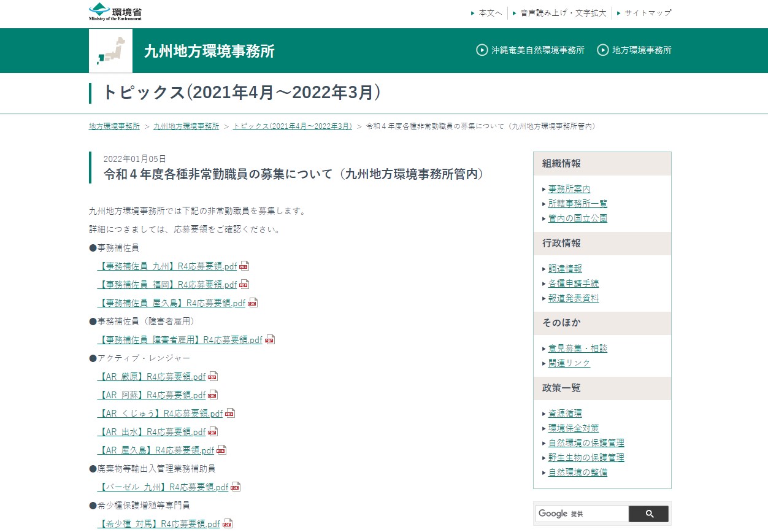The width and height of the screenshot is (768, 532).
Task: Click PDF icon beside AR 阿蘇 file
Action: 213,395
